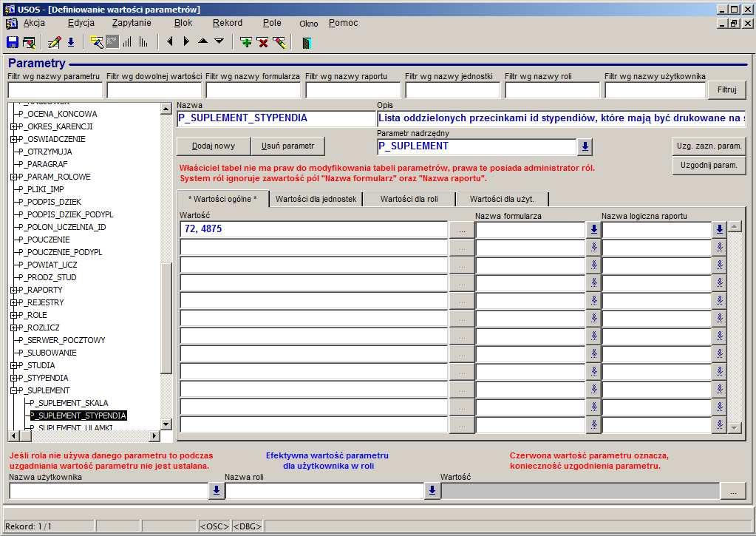Open the Rekord menu
This screenshot has width=756, height=536.
[x=228, y=23]
